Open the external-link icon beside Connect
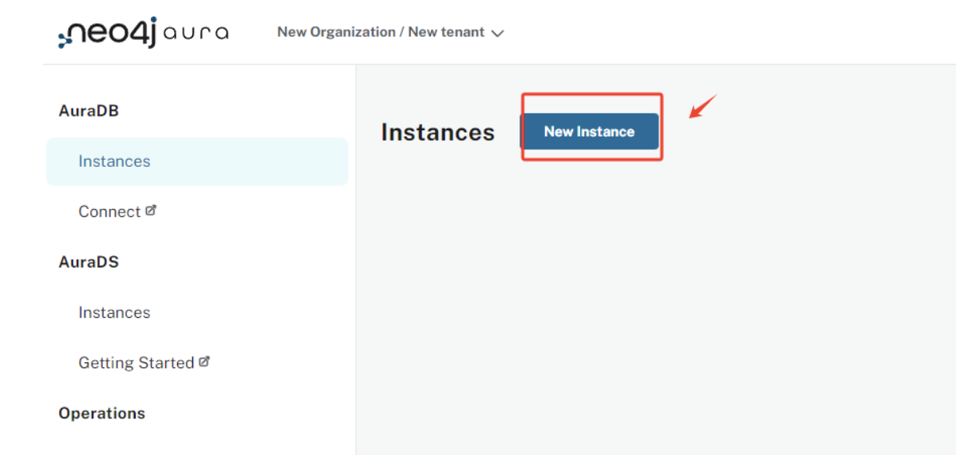This screenshot has height=463, width=980. 151,211
